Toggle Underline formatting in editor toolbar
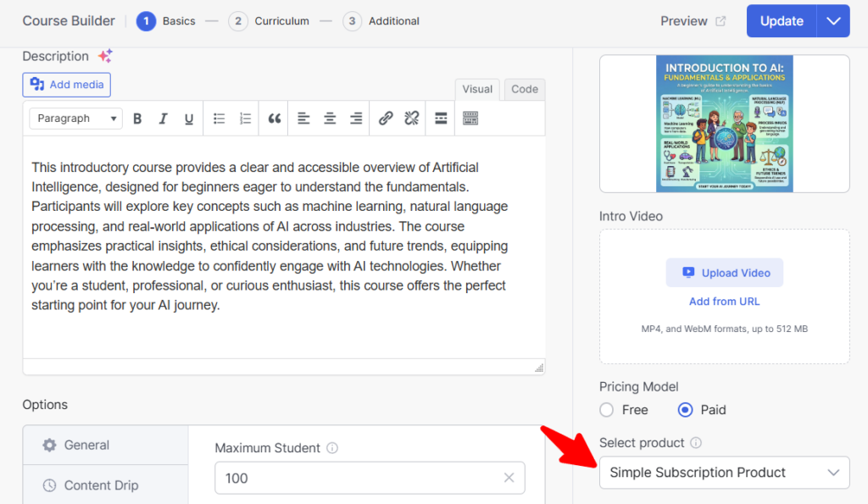The height and width of the screenshot is (504, 868). click(x=189, y=119)
